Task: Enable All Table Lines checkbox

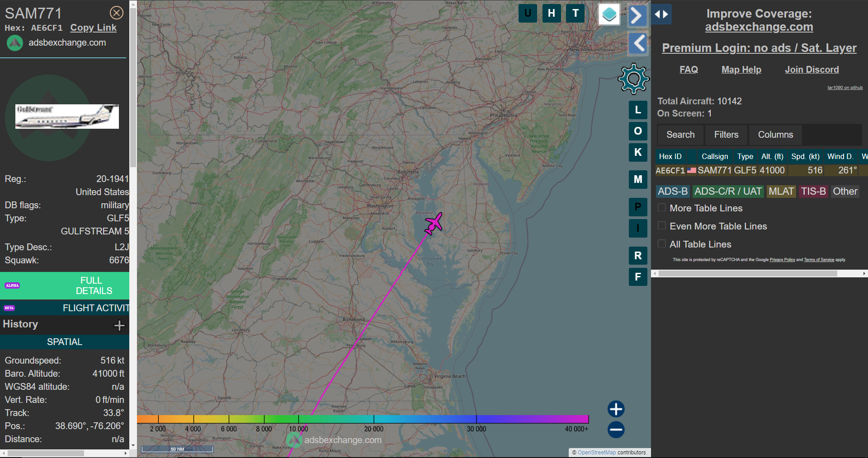Action: (x=662, y=244)
